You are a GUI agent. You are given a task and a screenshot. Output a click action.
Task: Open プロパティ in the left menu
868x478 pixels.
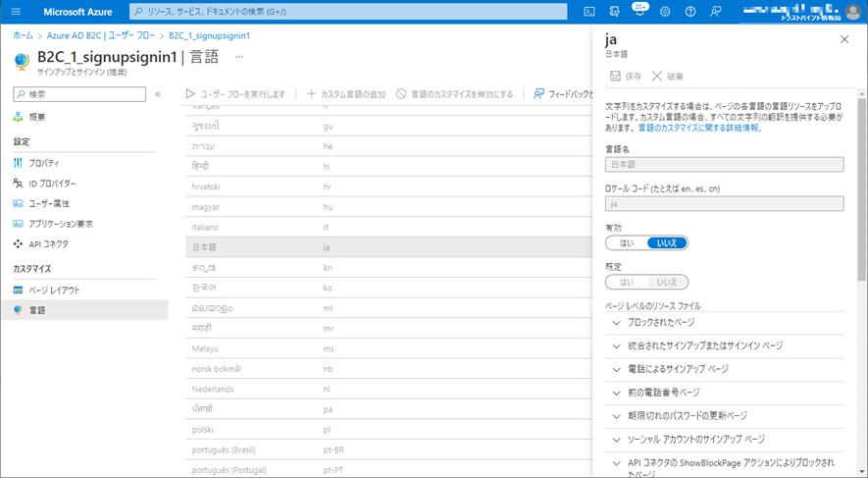[44, 163]
